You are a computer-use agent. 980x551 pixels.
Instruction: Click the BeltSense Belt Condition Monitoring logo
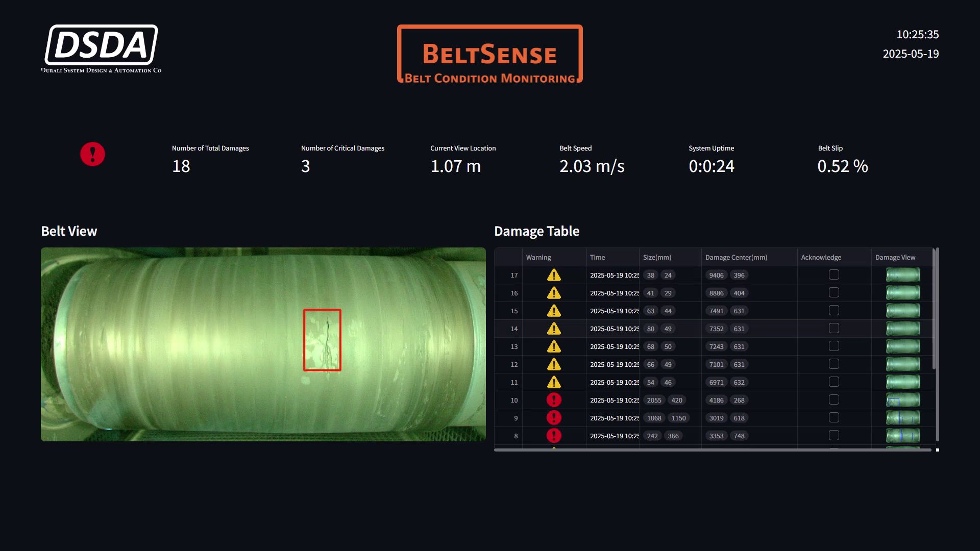490,54
